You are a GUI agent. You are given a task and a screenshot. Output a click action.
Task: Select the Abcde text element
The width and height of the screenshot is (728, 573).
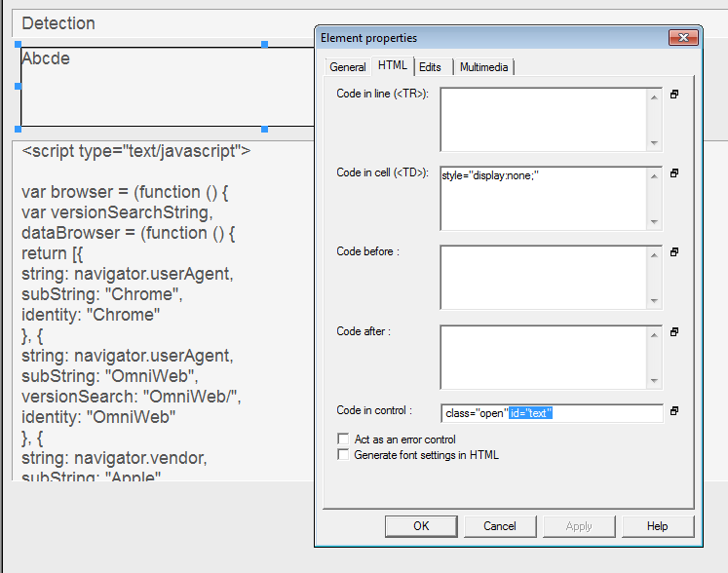(46, 58)
